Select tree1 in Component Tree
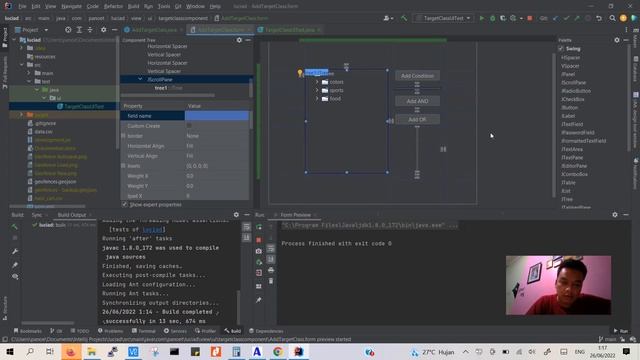Image resolution: width=640 pixels, height=360 pixels. (161, 88)
